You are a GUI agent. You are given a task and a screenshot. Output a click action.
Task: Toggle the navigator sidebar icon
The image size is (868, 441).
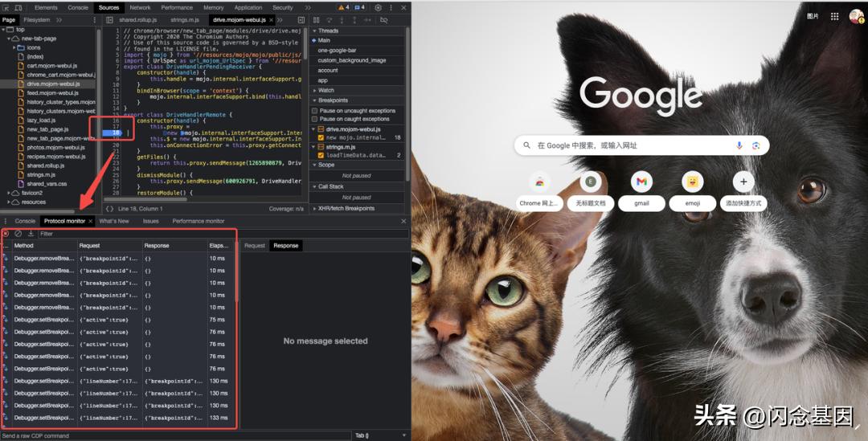tap(109, 20)
